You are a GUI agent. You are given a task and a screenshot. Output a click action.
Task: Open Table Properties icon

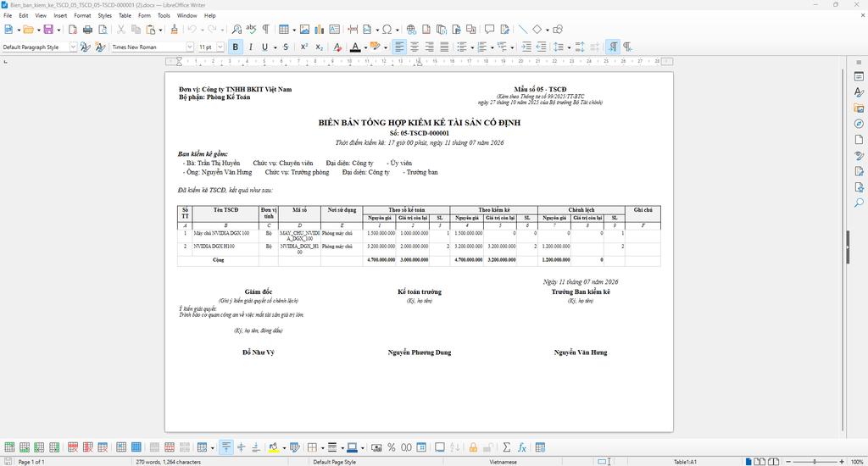[x=540, y=447]
